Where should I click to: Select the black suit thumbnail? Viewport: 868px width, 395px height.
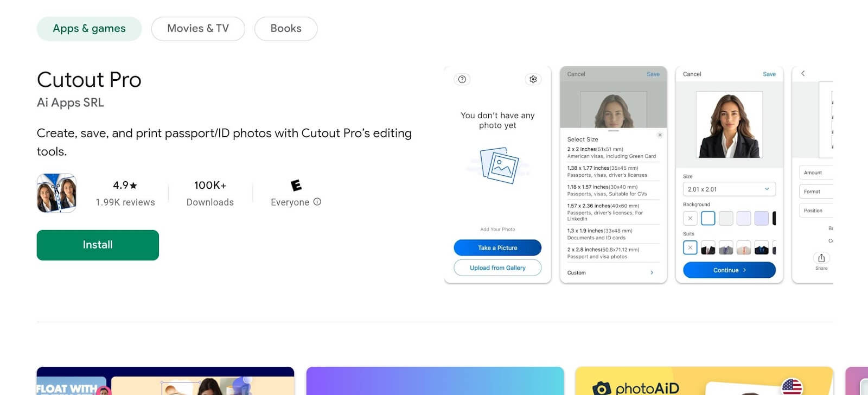tap(708, 248)
